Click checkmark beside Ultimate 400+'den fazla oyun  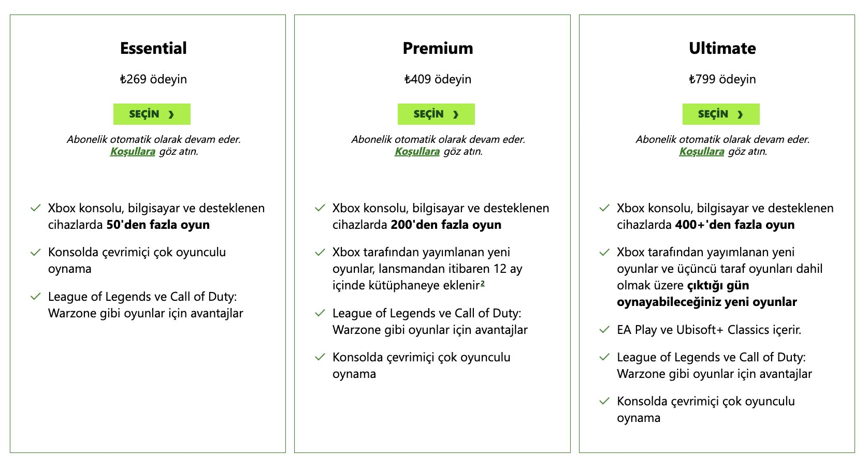point(604,208)
